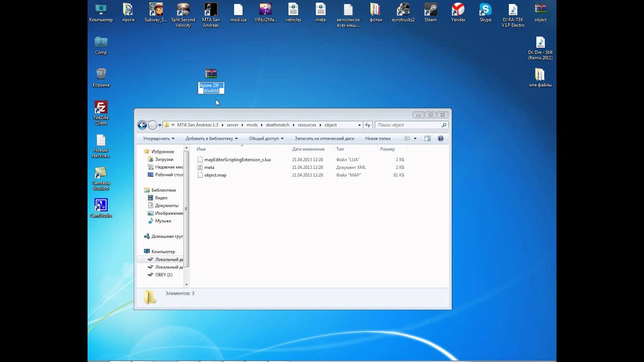Launch Steam from desktop
This screenshot has height=362, width=644.
pyautogui.click(x=431, y=13)
